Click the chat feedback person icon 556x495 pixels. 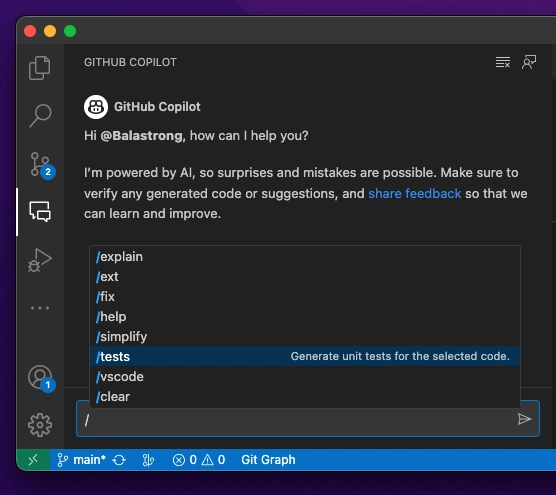(529, 62)
